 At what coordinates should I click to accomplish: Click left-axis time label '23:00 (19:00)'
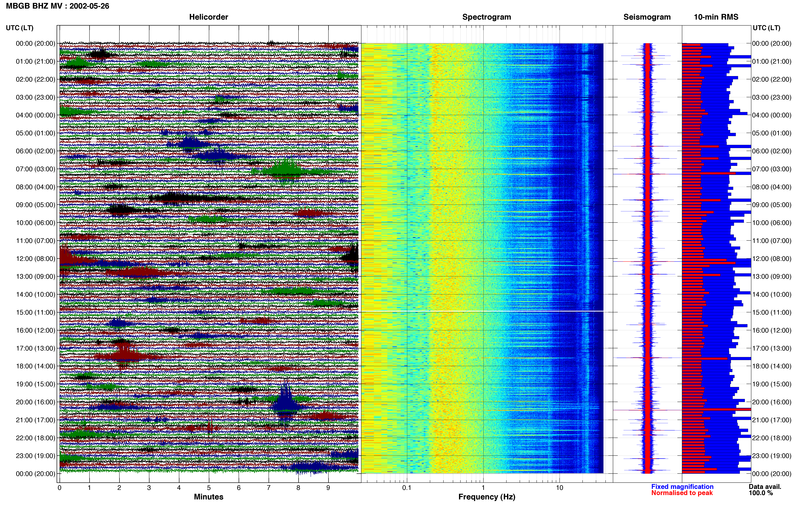click(x=36, y=456)
